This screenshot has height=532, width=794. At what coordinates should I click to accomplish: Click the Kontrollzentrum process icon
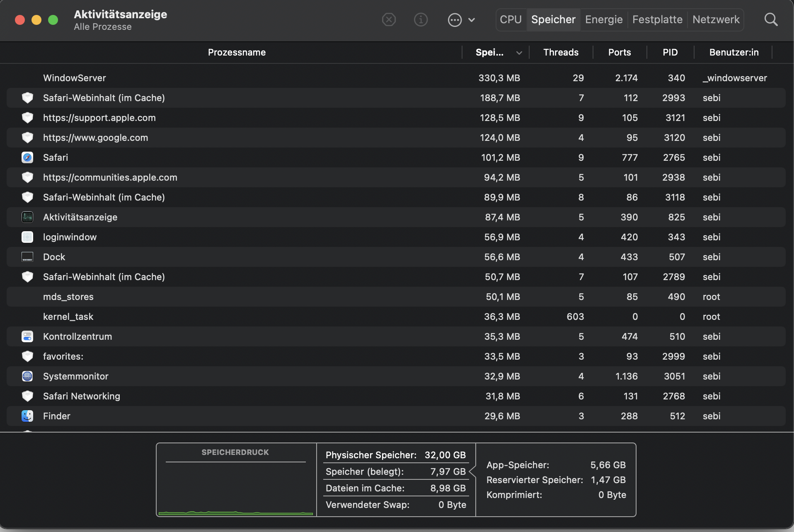pos(27,336)
